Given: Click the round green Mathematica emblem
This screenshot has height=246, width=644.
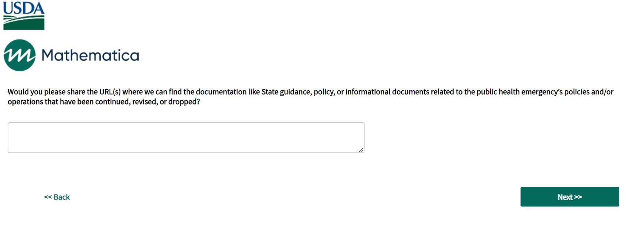Looking at the screenshot, I should pyautogui.click(x=20, y=55).
